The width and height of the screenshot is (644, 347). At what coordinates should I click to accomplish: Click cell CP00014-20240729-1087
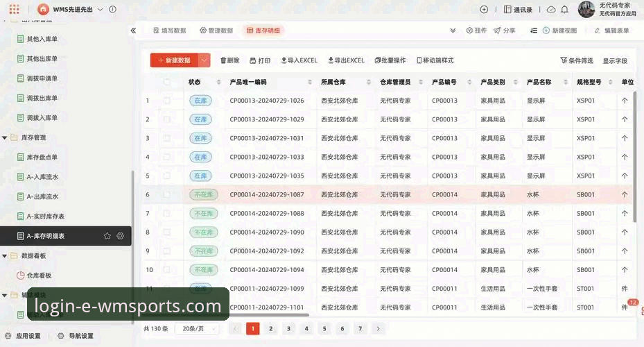tap(267, 194)
